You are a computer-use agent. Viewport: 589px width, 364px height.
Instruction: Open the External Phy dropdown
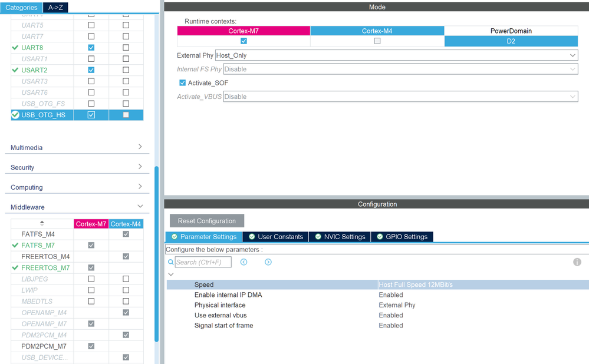pos(396,55)
